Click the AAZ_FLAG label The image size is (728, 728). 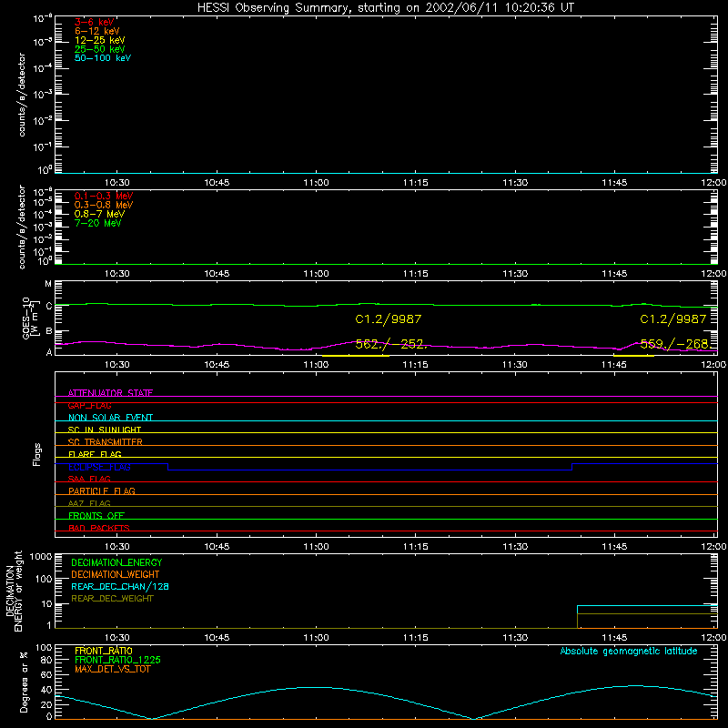point(89,503)
